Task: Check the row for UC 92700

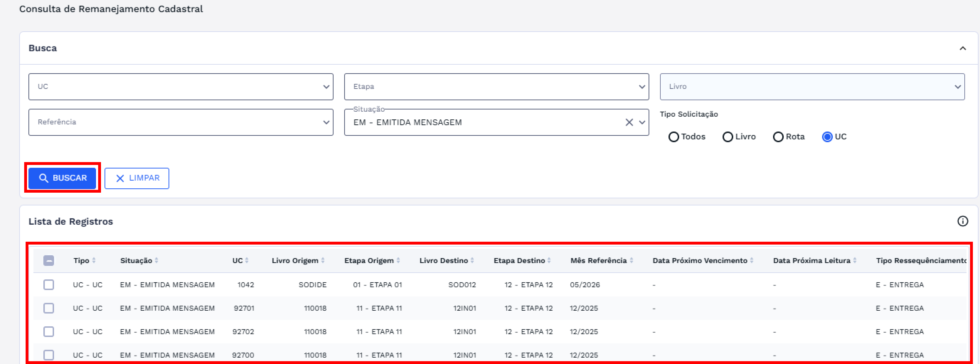Action: click(x=49, y=355)
